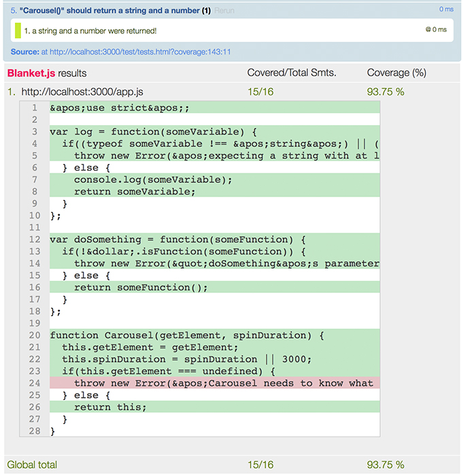This screenshot has width=476, height=476.
Task: Click the "return this;" code line
Action: click(x=110, y=407)
